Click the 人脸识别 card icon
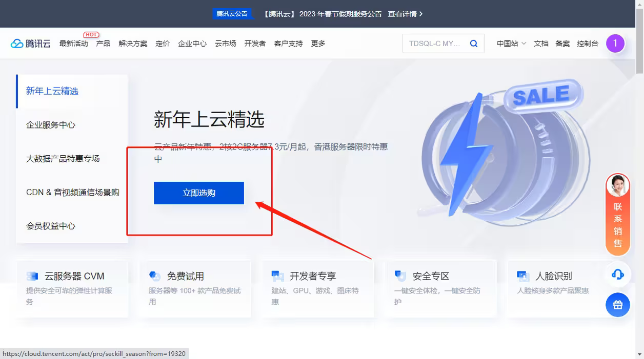This screenshot has width=644, height=359. click(x=524, y=277)
